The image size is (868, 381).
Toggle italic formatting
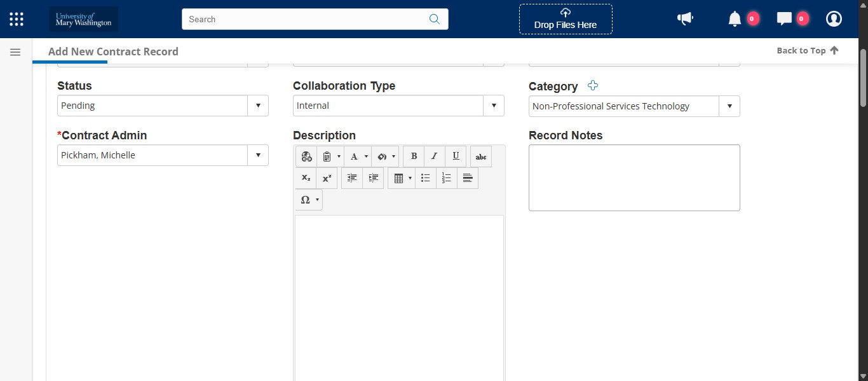click(434, 156)
